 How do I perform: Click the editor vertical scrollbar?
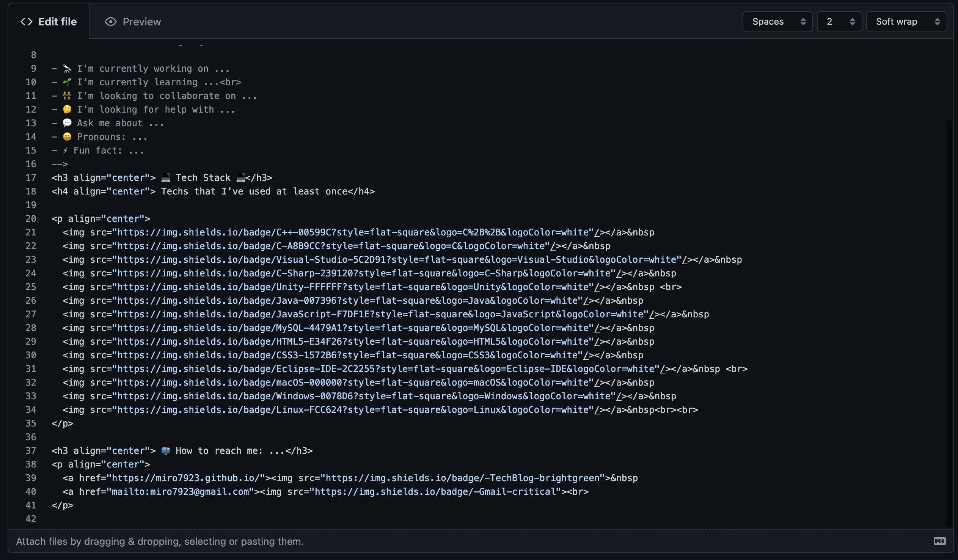(x=949, y=323)
